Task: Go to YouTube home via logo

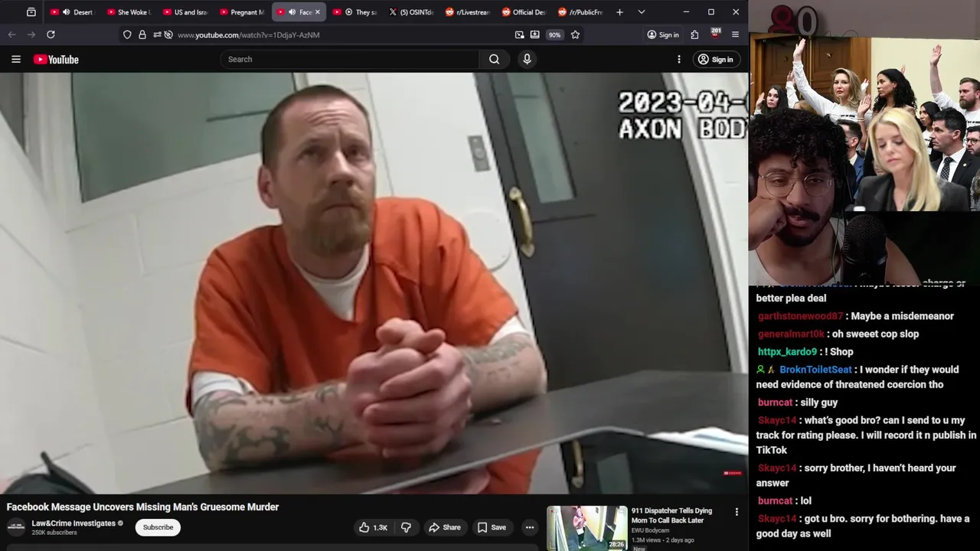Action: 56,59
